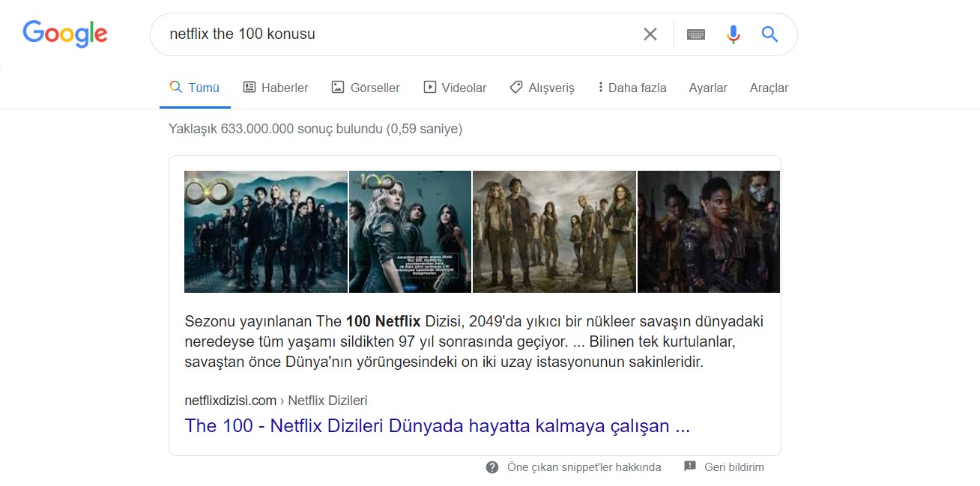Open the first cast photo thumbnail
Image resolution: width=980 pixels, height=486 pixels.
pyautogui.click(x=266, y=231)
